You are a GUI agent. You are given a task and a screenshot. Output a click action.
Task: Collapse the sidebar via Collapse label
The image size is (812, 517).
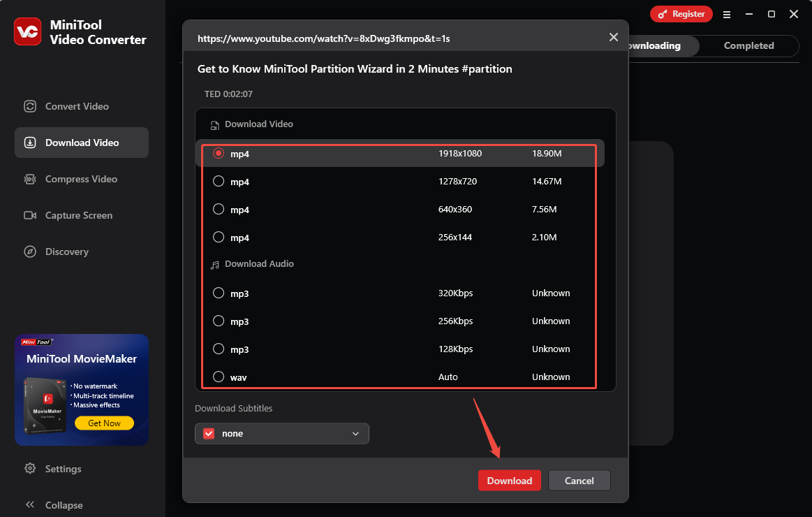(64, 505)
